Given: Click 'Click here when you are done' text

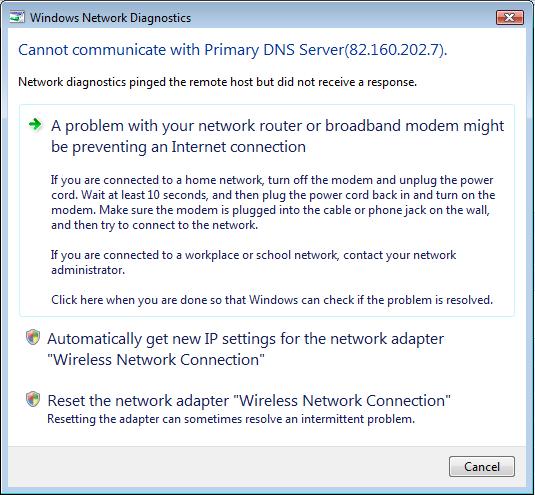Looking at the screenshot, I should point(272,300).
